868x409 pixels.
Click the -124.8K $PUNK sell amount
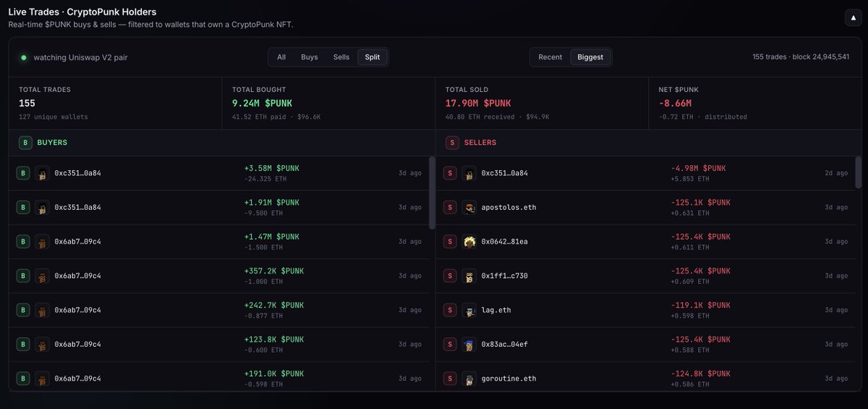point(700,374)
